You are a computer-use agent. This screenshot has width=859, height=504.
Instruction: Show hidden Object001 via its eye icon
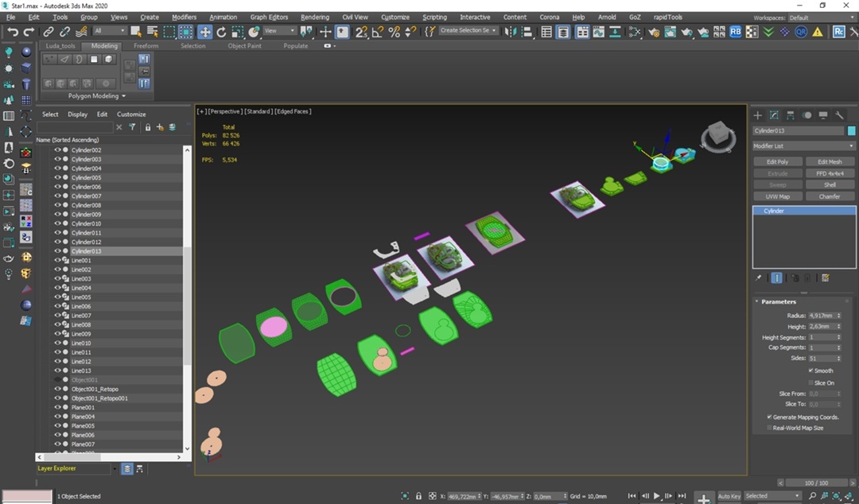(x=57, y=380)
